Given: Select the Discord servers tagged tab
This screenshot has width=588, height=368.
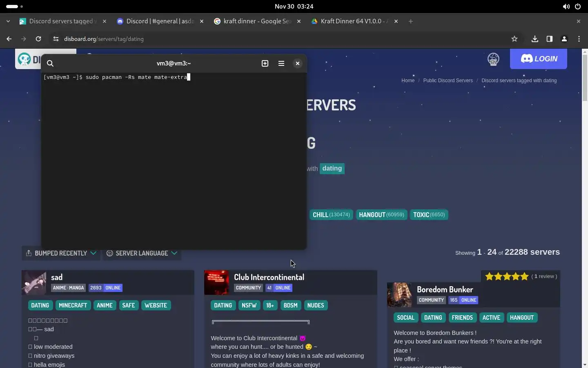Looking at the screenshot, I should [x=62, y=21].
